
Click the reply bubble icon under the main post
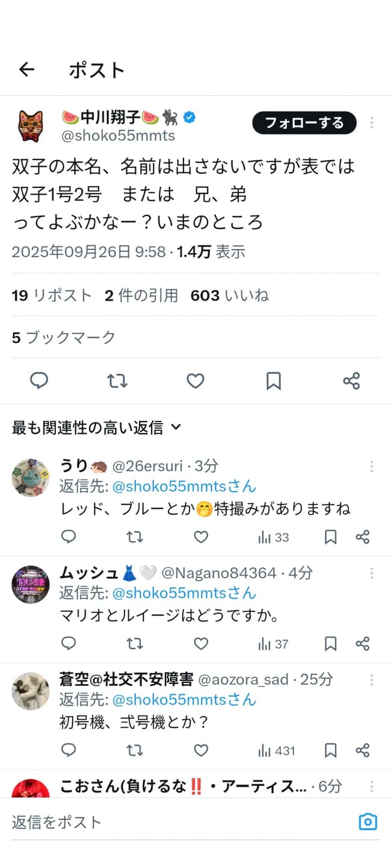(x=39, y=381)
